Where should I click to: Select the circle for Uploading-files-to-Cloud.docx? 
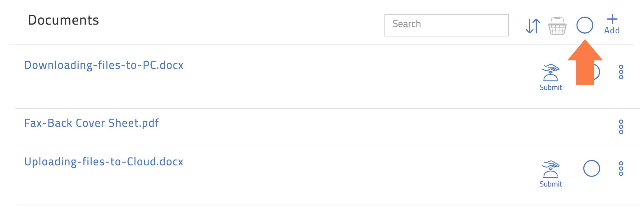[x=591, y=168]
